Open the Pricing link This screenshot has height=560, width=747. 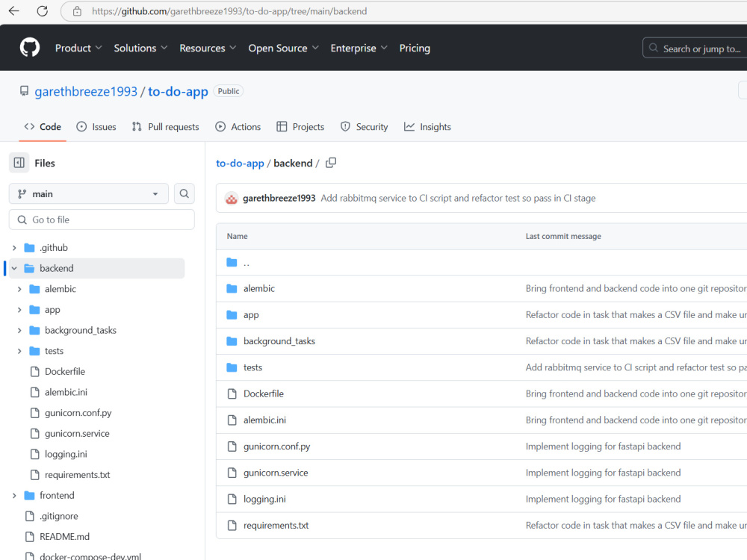[415, 48]
